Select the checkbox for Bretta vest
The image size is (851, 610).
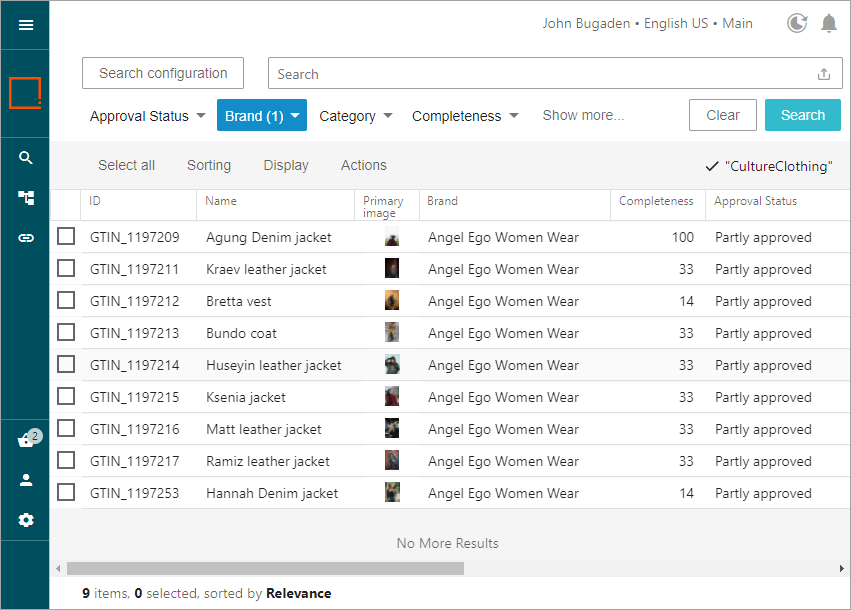click(x=66, y=301)
